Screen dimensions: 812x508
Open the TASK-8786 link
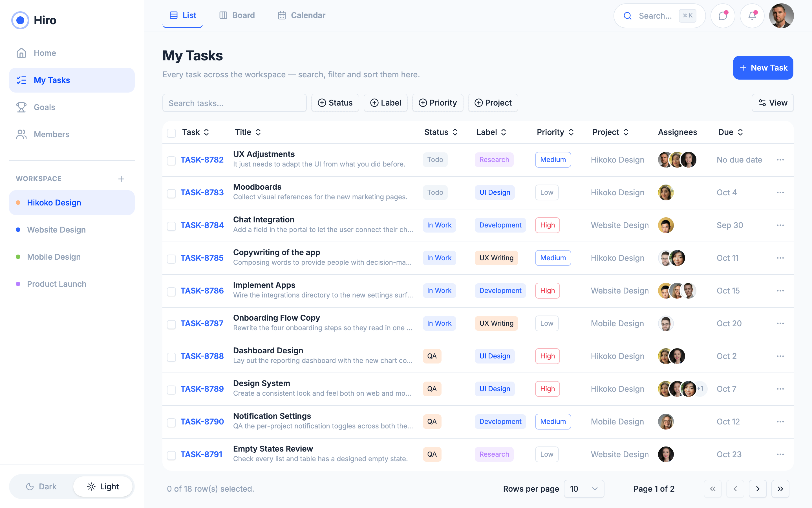pos(202,291)
